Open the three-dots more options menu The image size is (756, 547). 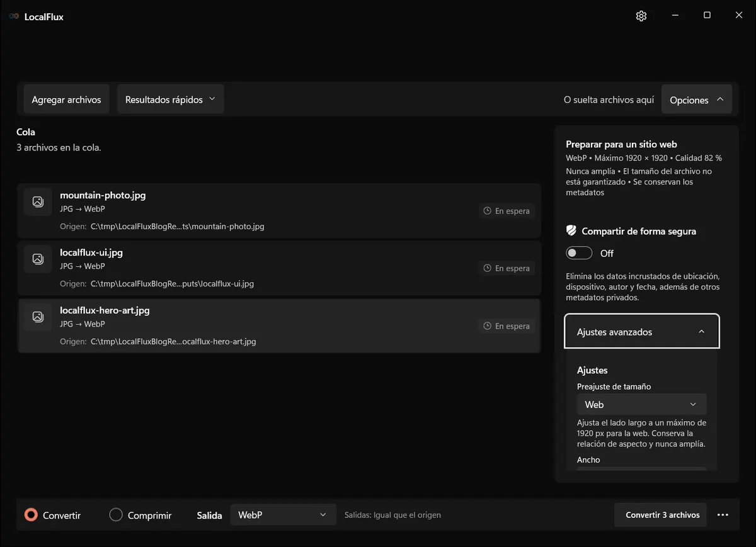(x=723, y=515)
